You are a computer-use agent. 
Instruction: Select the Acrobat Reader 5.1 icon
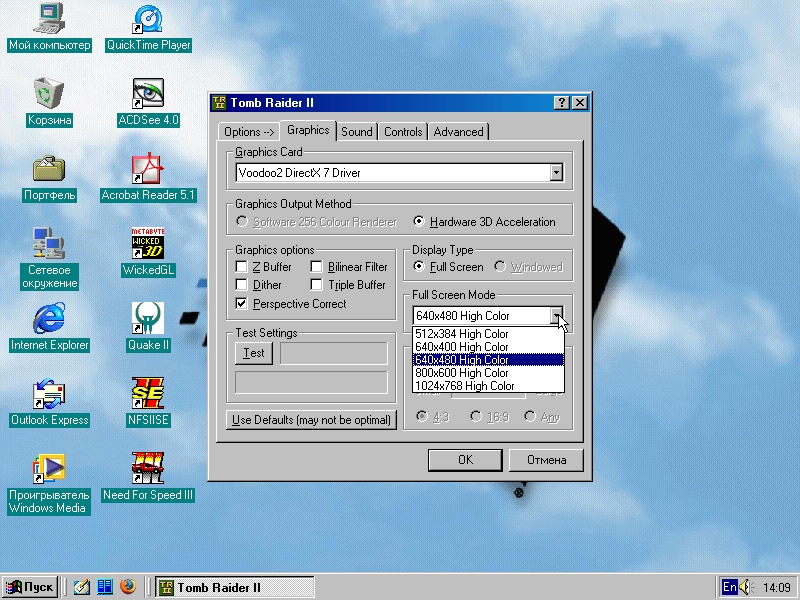148,169
